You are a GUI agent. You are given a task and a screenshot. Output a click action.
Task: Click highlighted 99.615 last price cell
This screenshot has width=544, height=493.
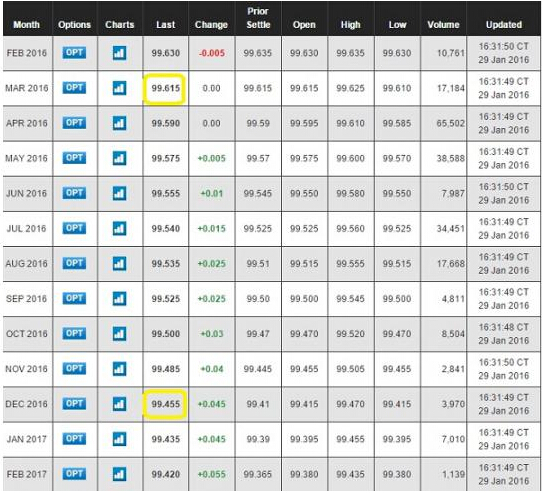pyautogui.click(x=165, y=89)
